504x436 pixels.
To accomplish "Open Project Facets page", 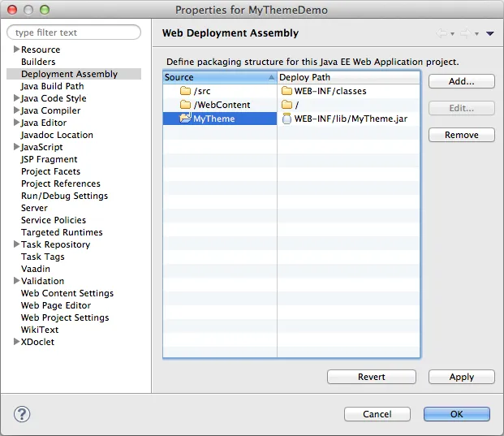I will point(51,171).
